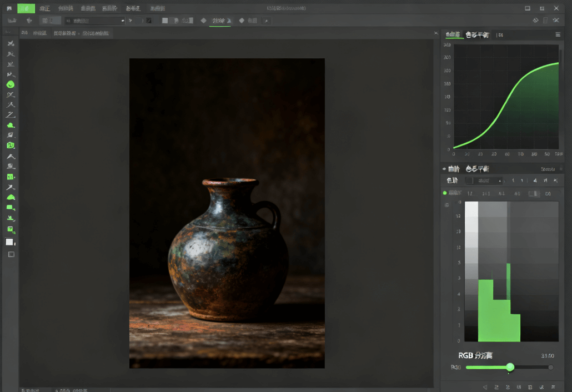
Task: Open the long dropdown in top options bar
Action: 94,21
